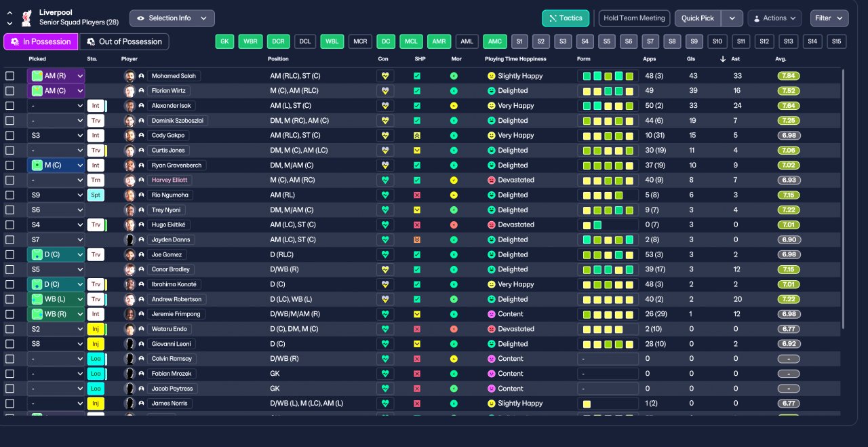Toggle the checkbox for Cody Gakpo

click(9, 136)
